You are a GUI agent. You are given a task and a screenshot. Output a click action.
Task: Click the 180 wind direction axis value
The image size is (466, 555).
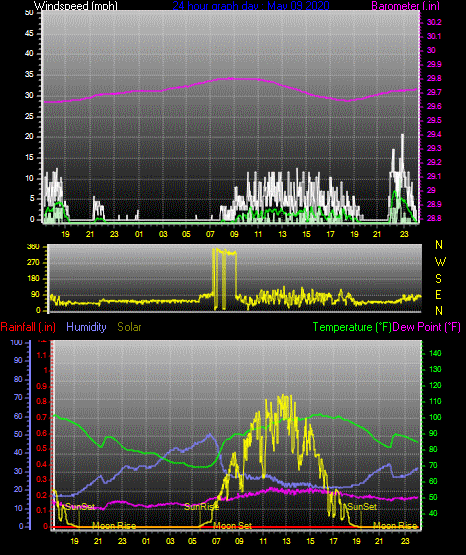point(33,279)
